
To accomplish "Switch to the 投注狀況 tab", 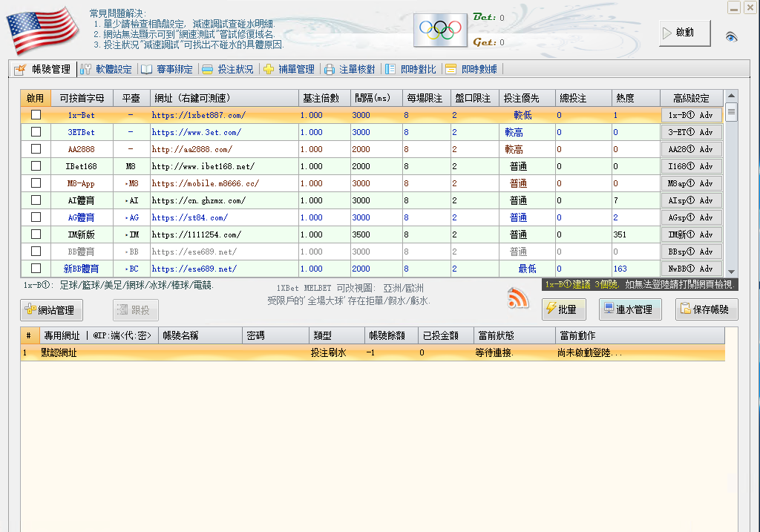I will [x=229, y=69].
